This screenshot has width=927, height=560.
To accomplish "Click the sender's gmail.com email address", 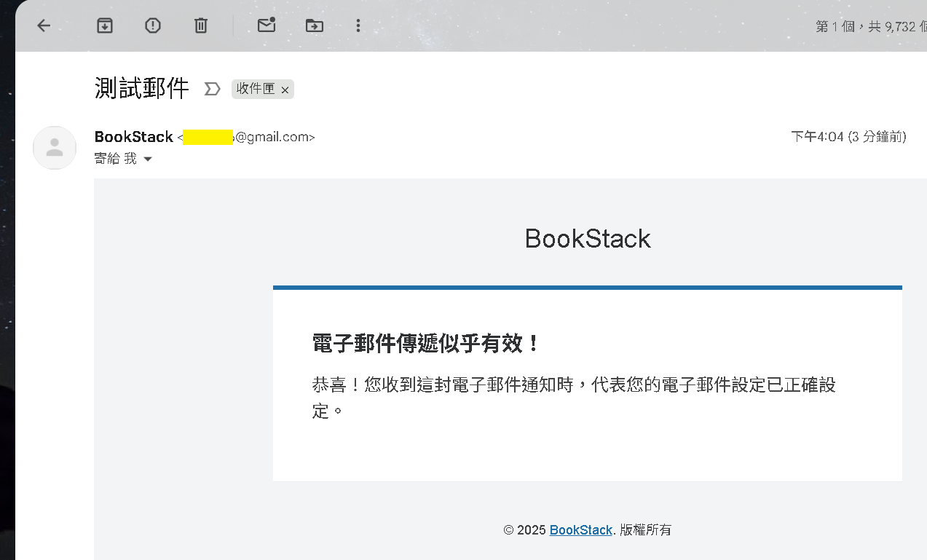I will point(248,138).
